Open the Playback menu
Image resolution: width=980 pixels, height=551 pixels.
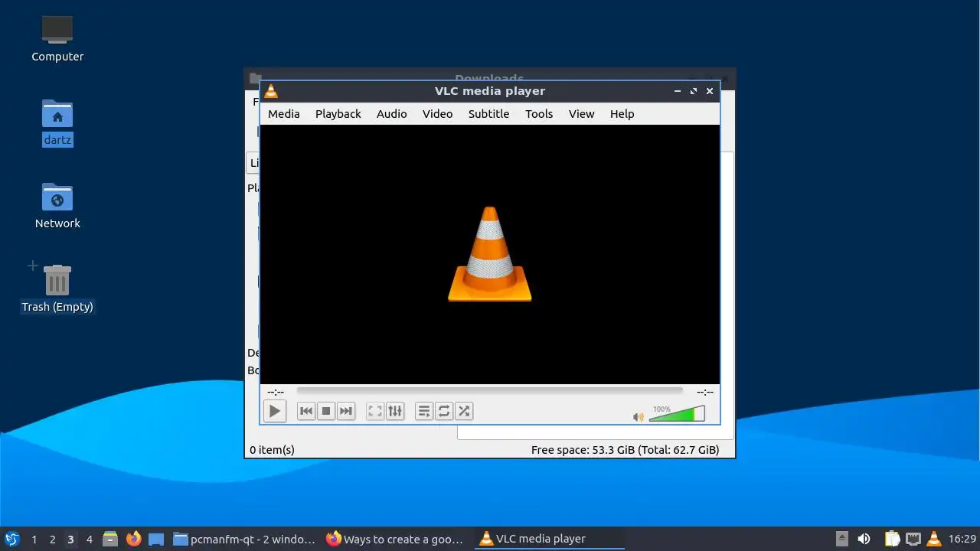click(338, 113)
